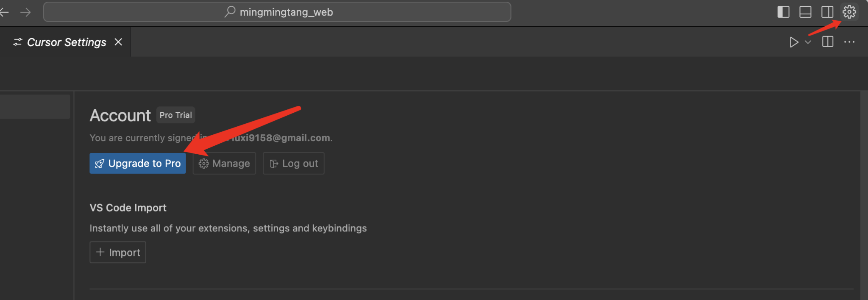
Task: Click the Log out button
Action: [294, 164]
